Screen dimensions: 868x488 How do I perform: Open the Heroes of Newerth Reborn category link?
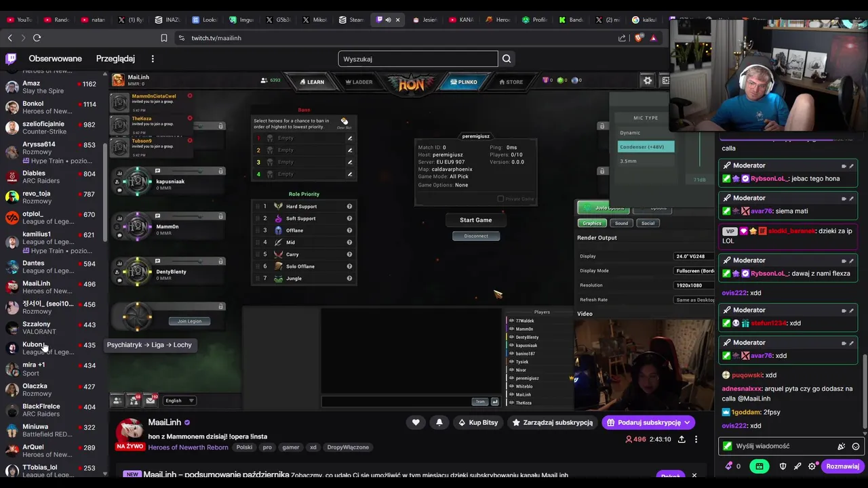(188, 447)
